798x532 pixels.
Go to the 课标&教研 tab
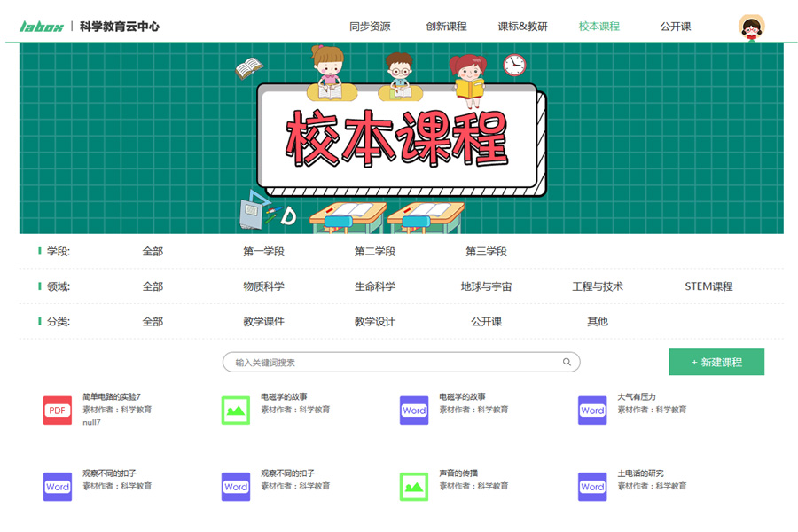pos(522,27)
